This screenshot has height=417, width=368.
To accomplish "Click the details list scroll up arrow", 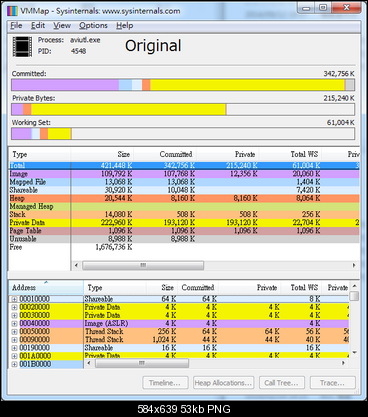I will tap(354, 286).
